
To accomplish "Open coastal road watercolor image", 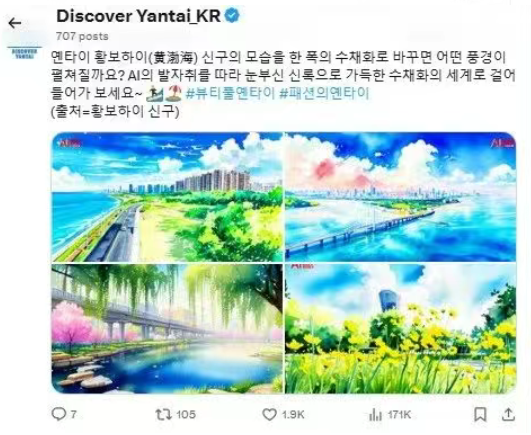I will pos(167,197).
